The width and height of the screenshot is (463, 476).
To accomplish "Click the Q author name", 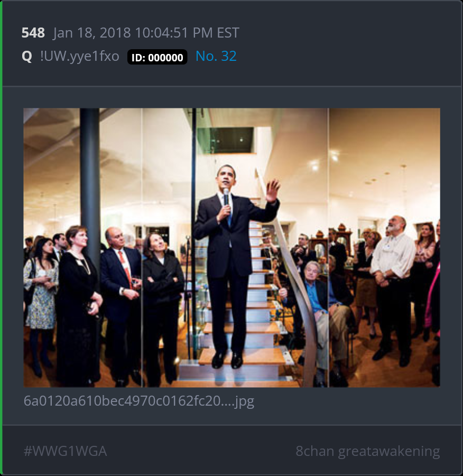I will [27, 56].
